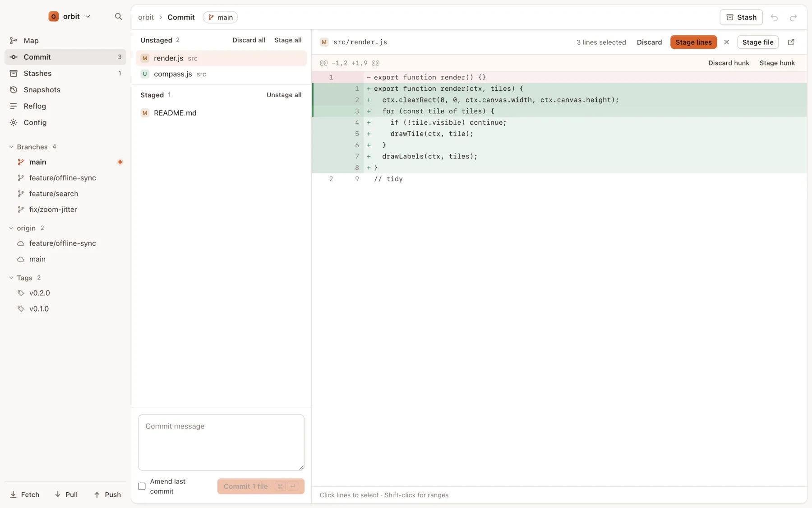Open render.js in external editor icon

pyautogui.click(x=791, y=42)
